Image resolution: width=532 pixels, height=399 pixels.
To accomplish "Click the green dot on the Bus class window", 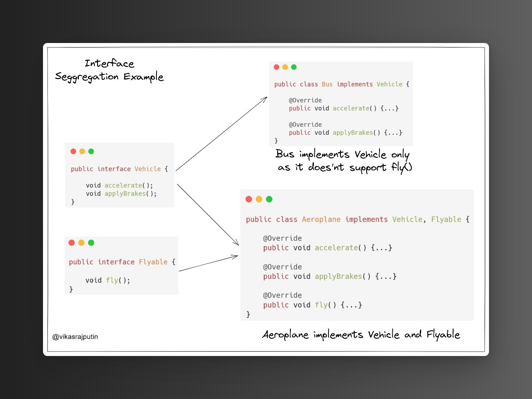I will pos(294,67).
